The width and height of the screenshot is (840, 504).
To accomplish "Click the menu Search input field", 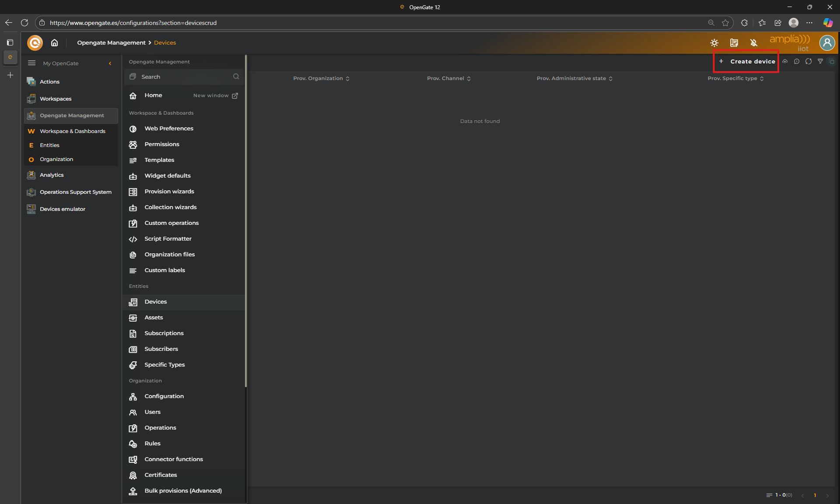I will [184, 77].
